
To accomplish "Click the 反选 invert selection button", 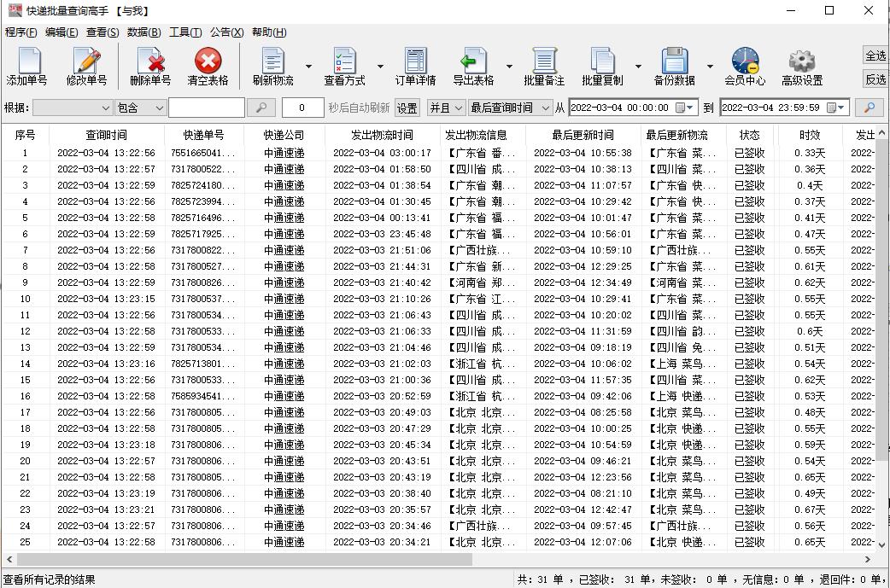I will [x=877, y=79].
